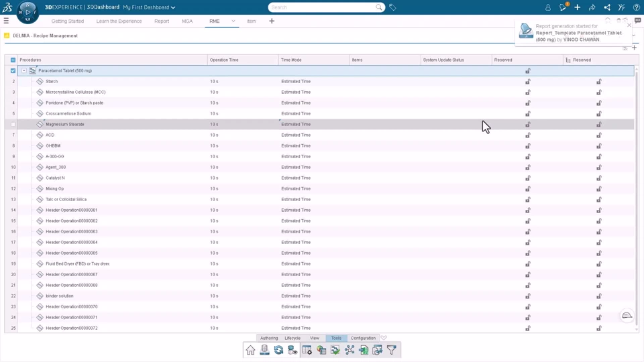Click into the top Search field
Image resolution: width=644 pixels, height=362 pixels.
point(323,7)
